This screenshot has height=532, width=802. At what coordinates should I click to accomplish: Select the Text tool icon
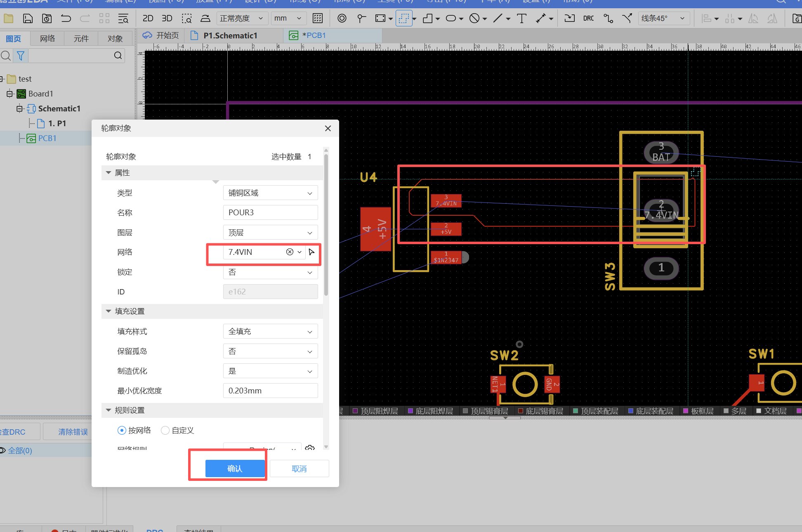click(x=521, y=19)
